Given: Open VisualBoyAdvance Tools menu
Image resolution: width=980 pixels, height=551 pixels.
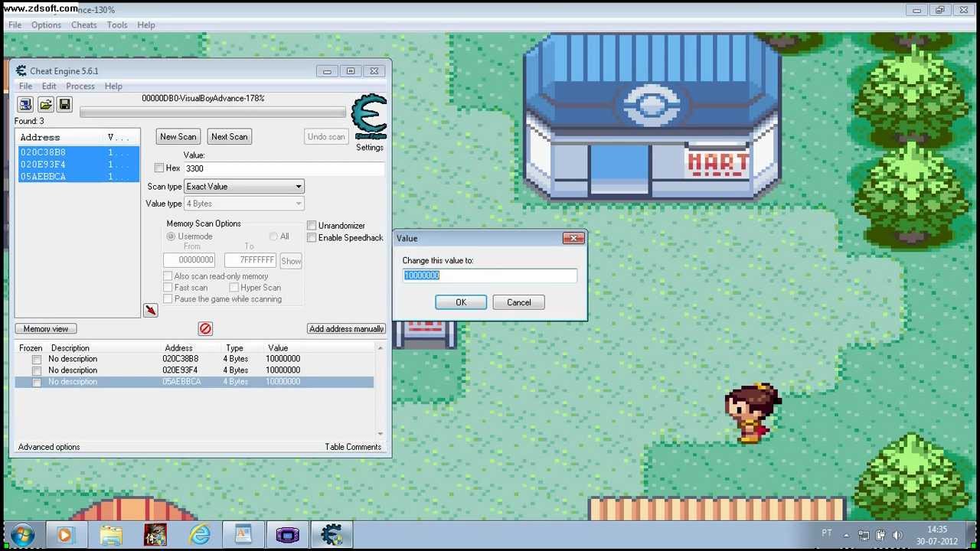Looking at the screenshot, I should (x=117, y=24).
